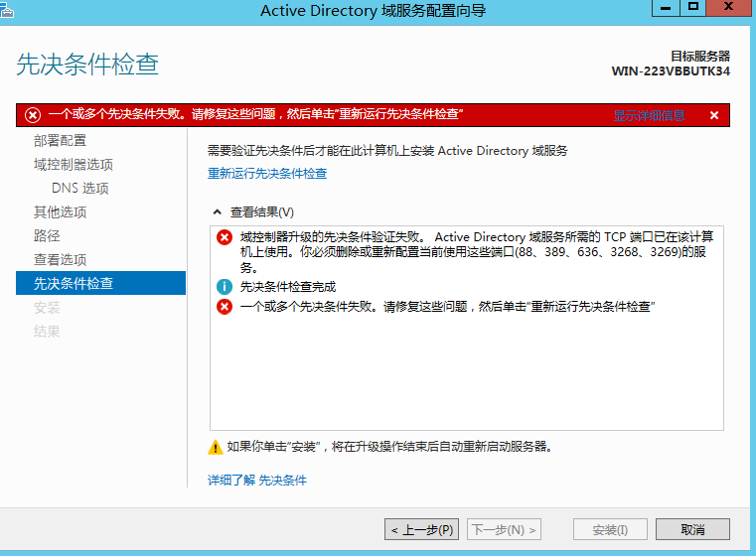Go to 部署配置 step in sidebar

click(x=60, y=141)
